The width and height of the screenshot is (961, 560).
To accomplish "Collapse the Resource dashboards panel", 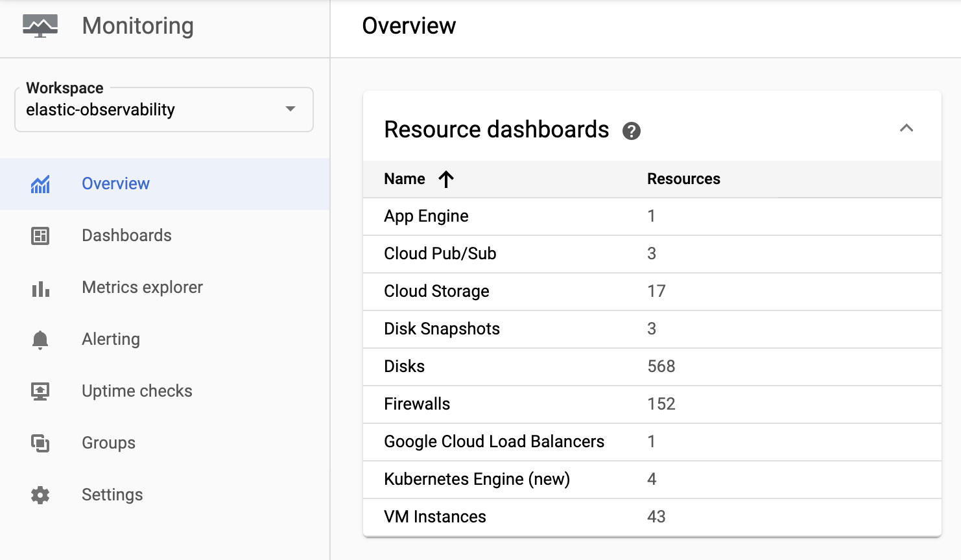I will point(907,128).
